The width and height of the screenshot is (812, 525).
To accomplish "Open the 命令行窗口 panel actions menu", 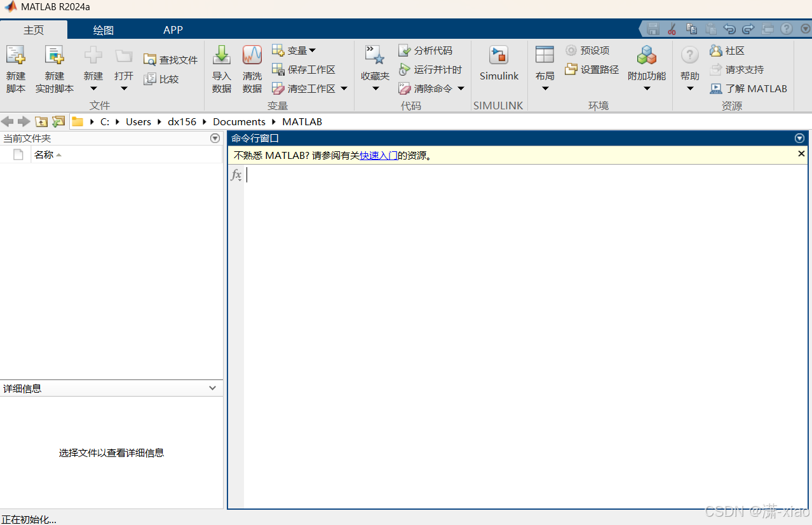I will coord(799,138).
